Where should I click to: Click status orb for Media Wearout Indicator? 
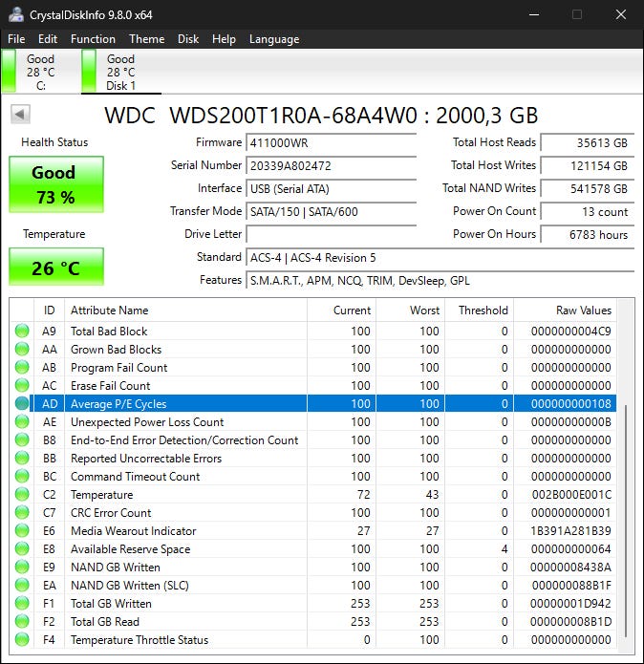tap(22, 530)
